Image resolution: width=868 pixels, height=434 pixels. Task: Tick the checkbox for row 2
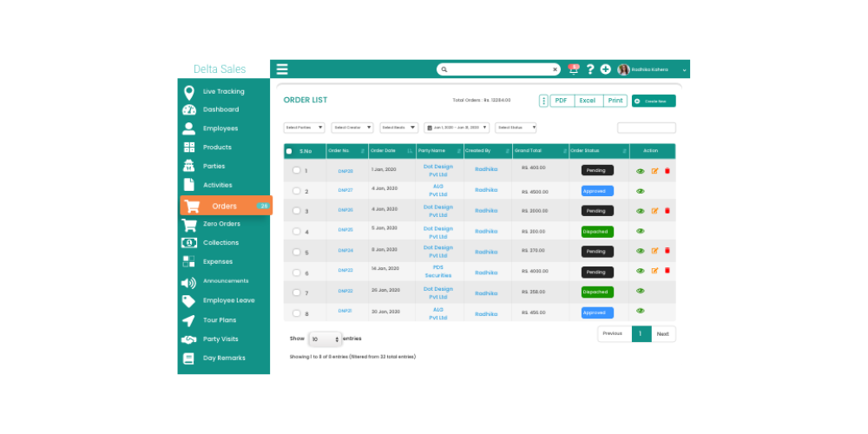(296, 191)
